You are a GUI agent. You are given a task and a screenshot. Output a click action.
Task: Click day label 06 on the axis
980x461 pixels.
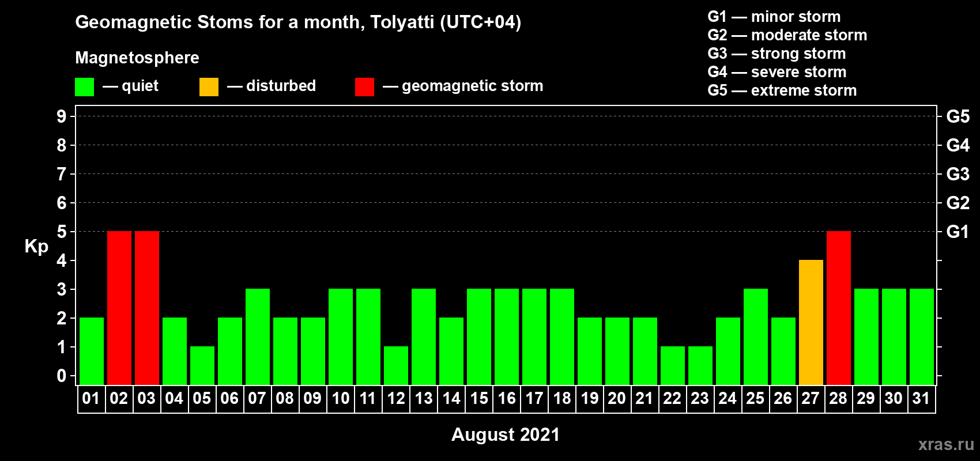229,398
